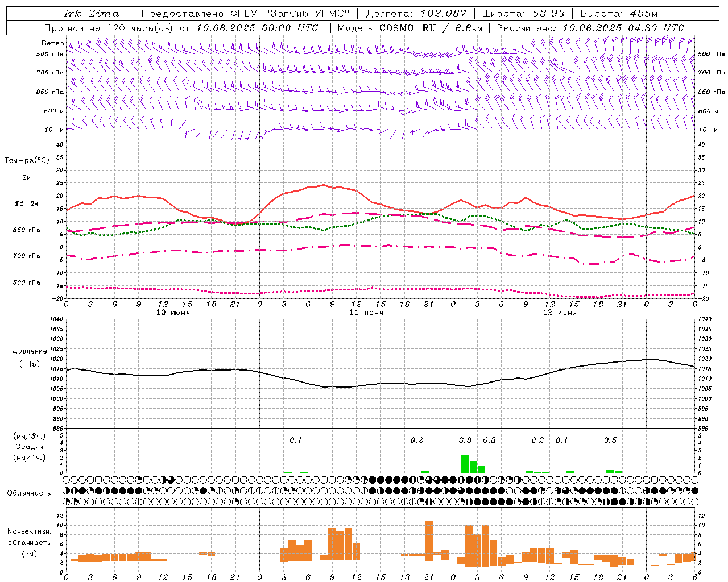Click the 0.5 precipitation total
The width and height of the screenshot is (728, 582).
610,440
